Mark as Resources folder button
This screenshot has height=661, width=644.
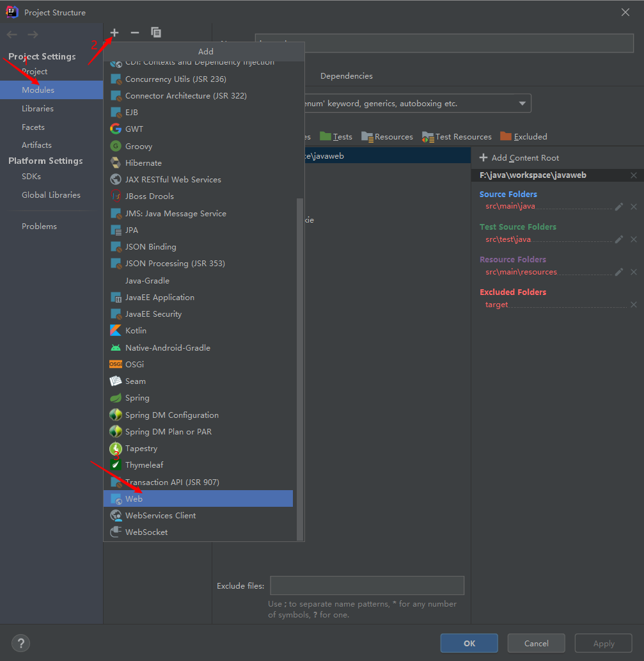pos(387,136)
